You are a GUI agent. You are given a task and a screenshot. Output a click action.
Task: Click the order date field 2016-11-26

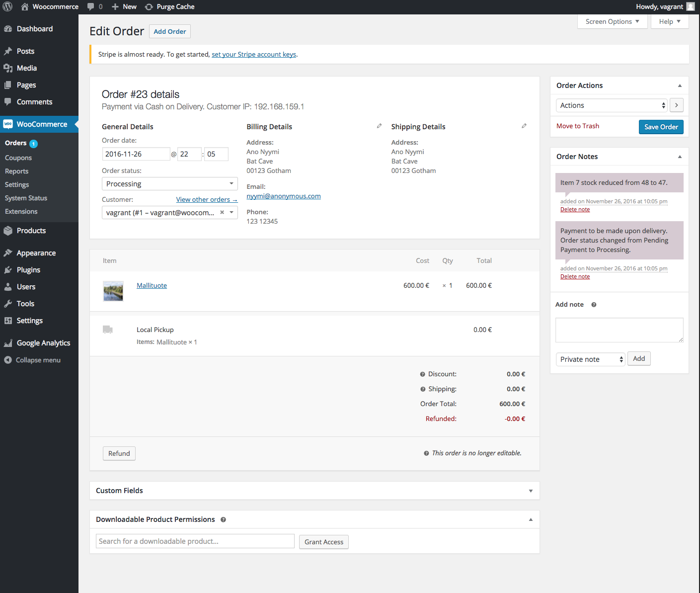pyautogui.click(x=136, y=154)
